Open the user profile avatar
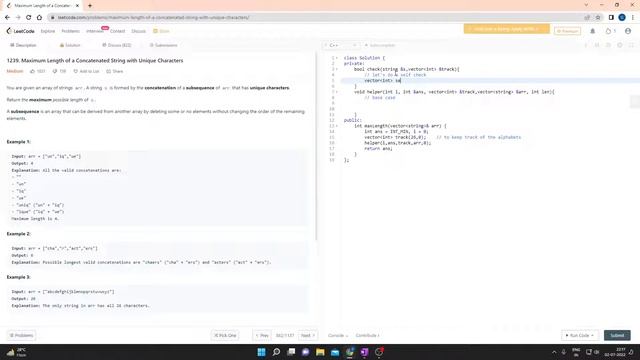The image size is (640, 360). pyautogui.click(x=628, y=31)
